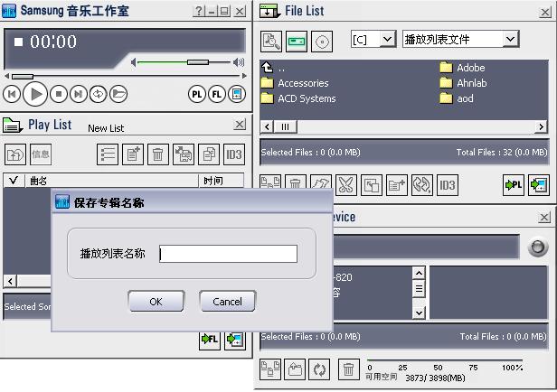This screenshot has width=557, height=392.
Task: Open help button in Samsung title bar
Action: 199,12
